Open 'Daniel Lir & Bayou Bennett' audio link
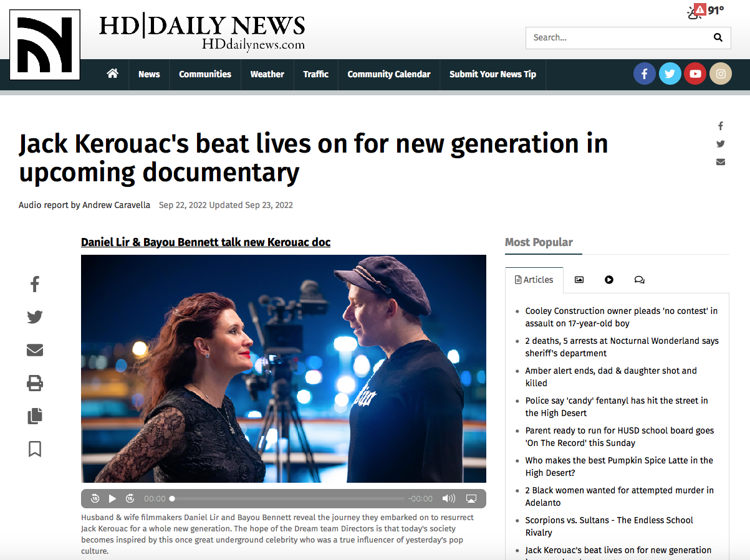Image resolution: width=750 pixels, height=560 pixels. (206, 242)
